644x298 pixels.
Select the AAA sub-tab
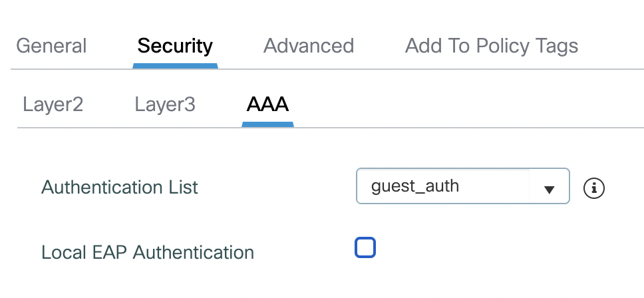click(267, 104)
